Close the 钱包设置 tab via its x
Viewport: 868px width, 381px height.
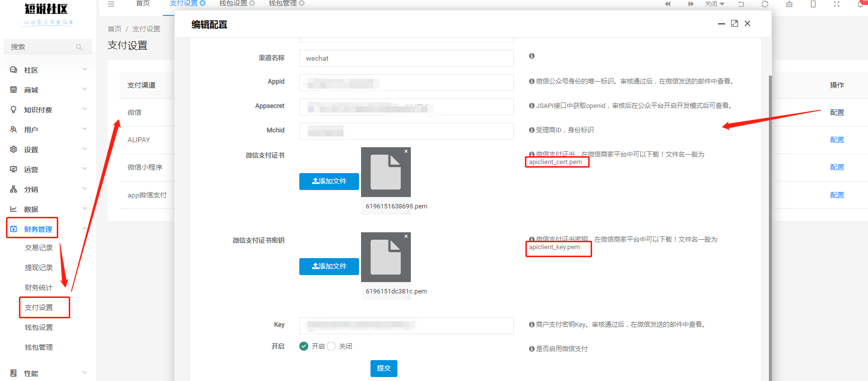[252, 3]
